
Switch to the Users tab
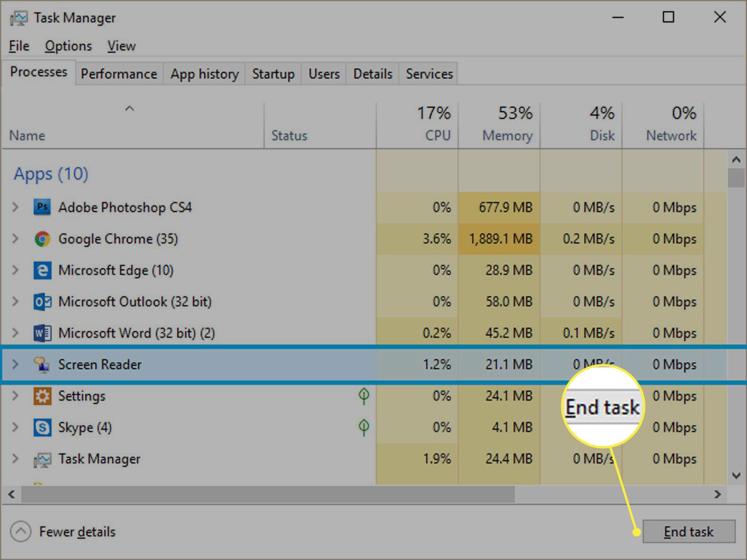point(324,74)
